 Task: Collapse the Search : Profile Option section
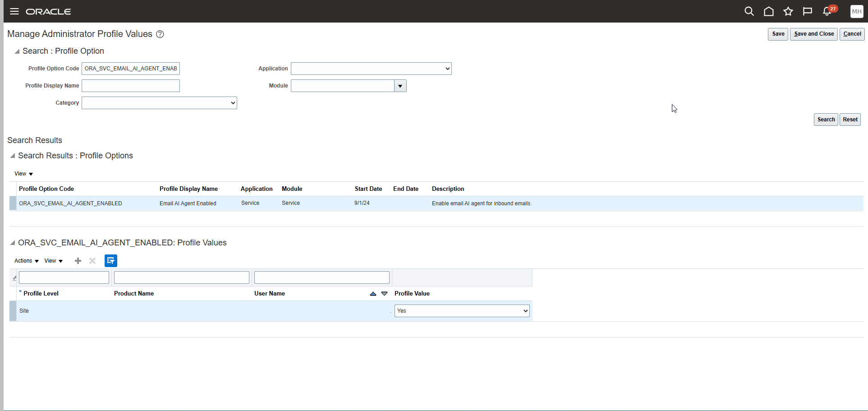(16, 51)
